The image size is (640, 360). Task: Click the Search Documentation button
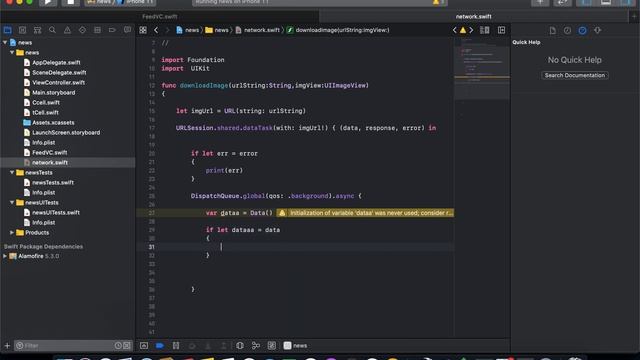575,75
